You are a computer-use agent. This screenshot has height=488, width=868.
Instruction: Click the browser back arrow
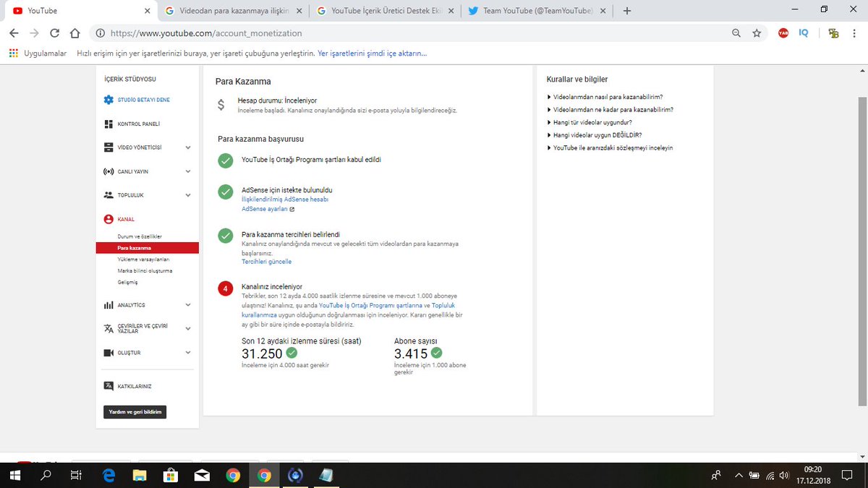(14, 33)
